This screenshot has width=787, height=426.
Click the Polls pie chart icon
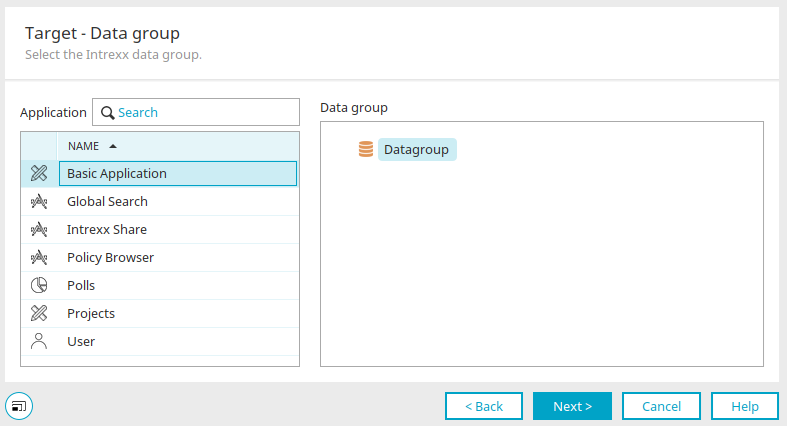click(39, 285)
